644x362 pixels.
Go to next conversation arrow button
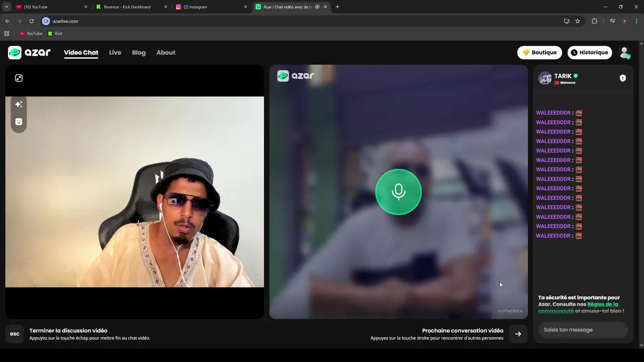(518, 334)
